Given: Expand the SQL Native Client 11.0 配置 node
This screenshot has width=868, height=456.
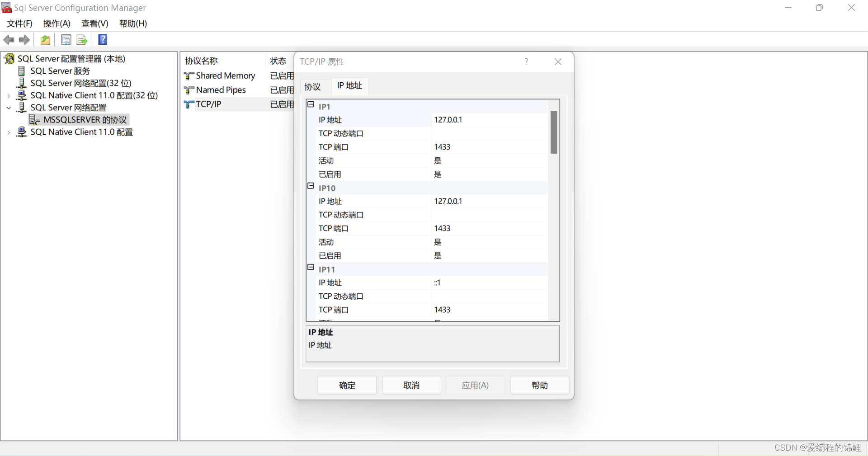Looking at the screenshot, I should (x=9, y=132).
